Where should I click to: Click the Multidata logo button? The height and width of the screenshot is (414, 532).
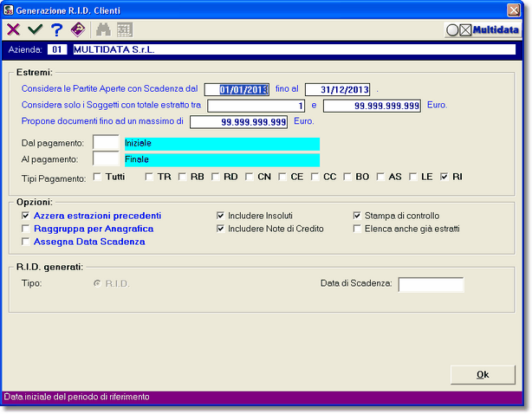483,30
